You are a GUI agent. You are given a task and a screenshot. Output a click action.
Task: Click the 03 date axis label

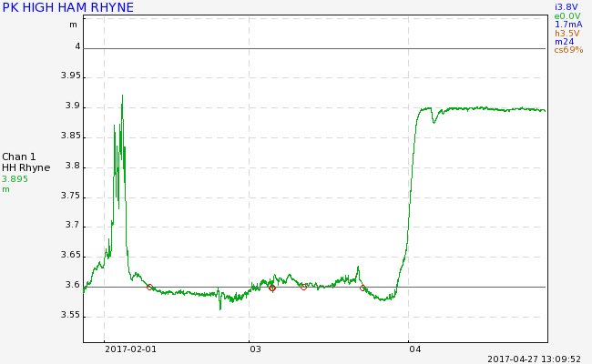tap(255, 349)
